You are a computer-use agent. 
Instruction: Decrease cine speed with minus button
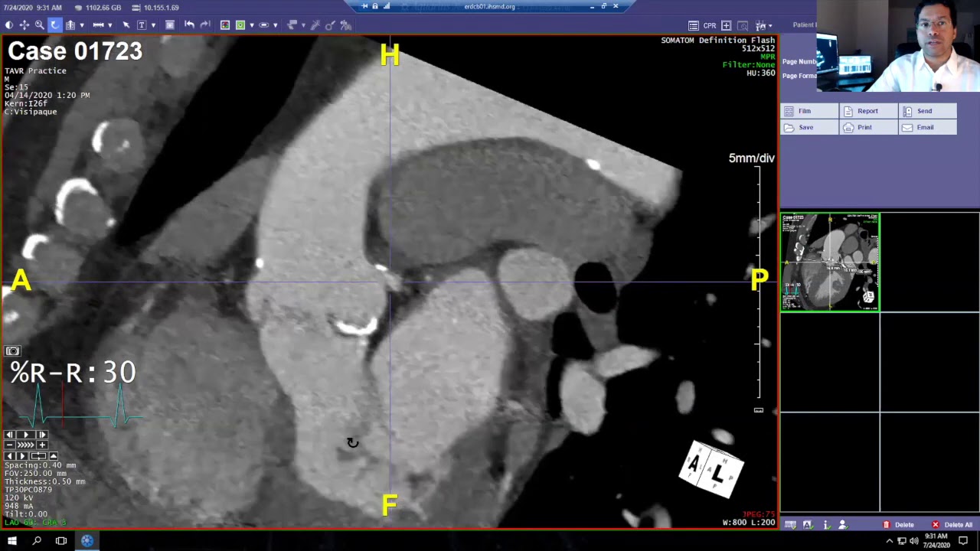(x=10, y=445)
